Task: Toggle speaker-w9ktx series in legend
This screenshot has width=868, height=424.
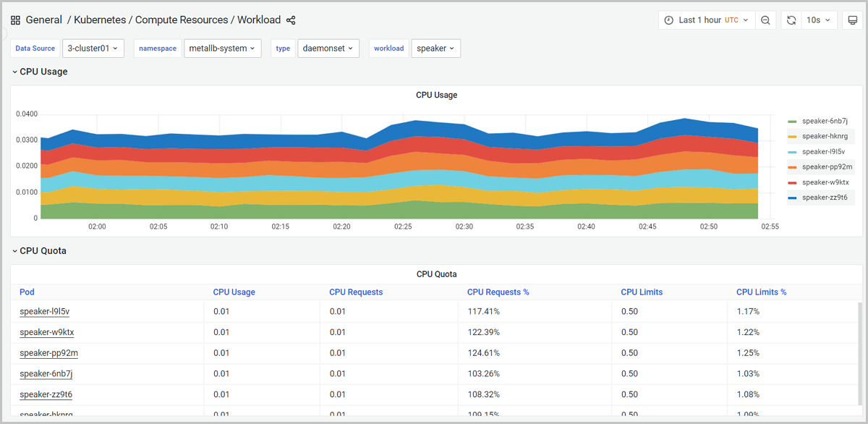Action: point(825,182)
